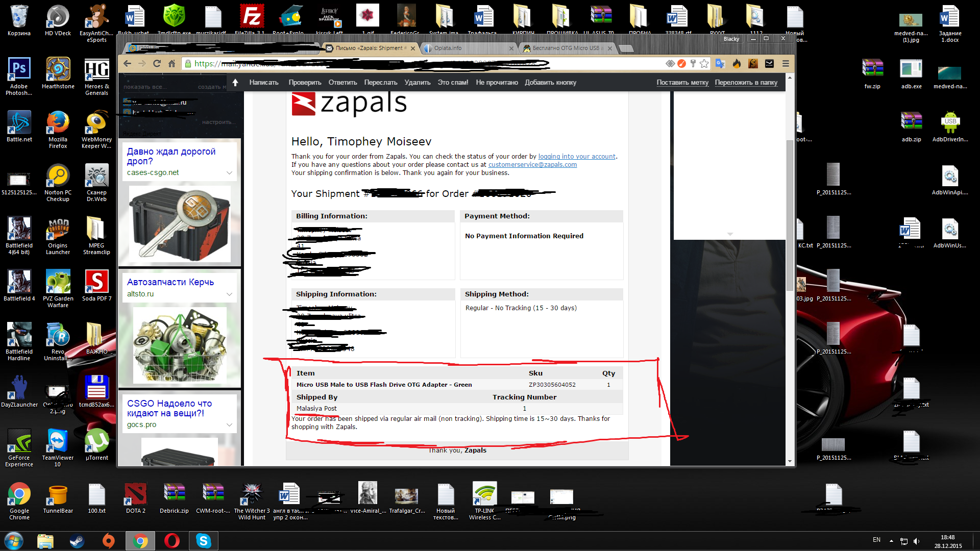This screenshot has width=980, height=551.
Task: Mark letter with Это спам!
Action: pos(453,83)
